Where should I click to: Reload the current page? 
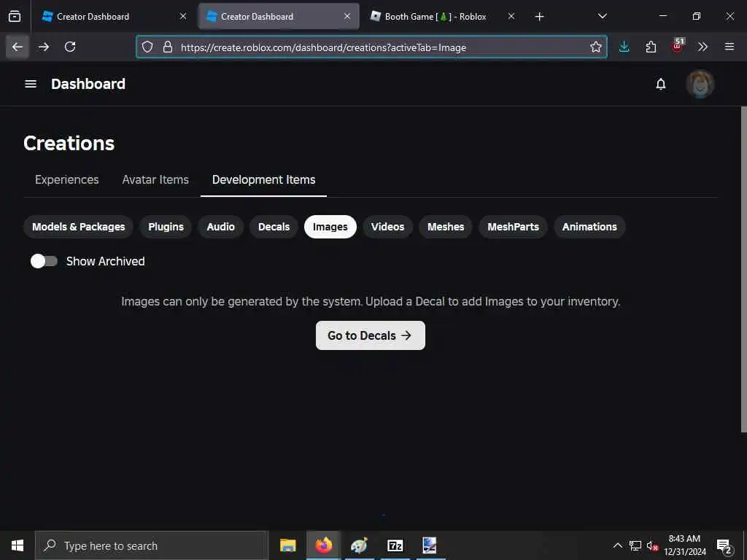pos(70,47)
